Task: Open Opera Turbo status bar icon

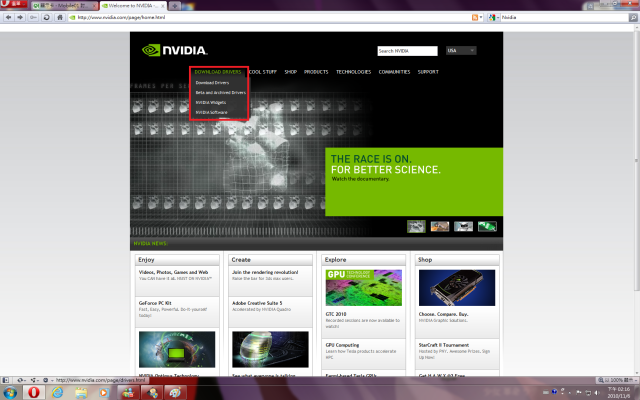Action: point(47,380)
